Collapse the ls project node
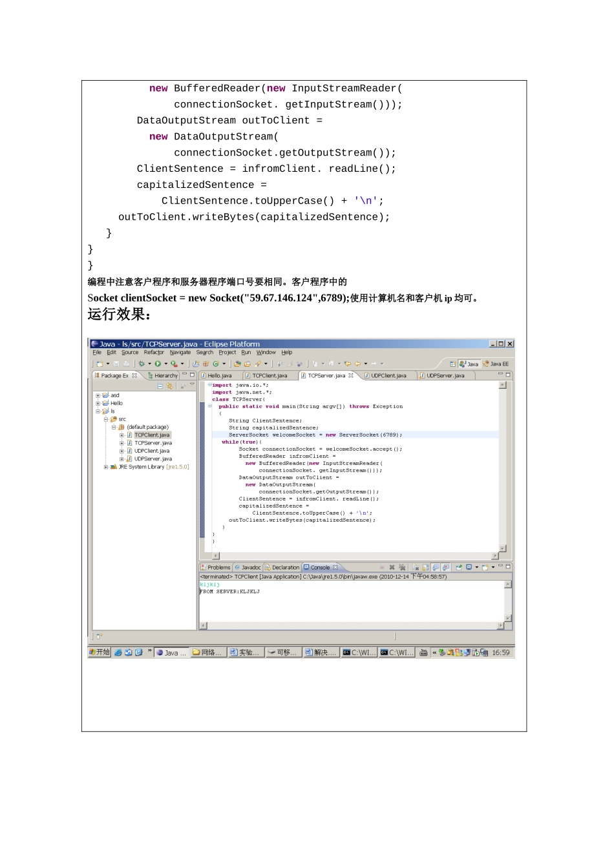The height and width of the screenshot is (868, 614). (98, 411)
